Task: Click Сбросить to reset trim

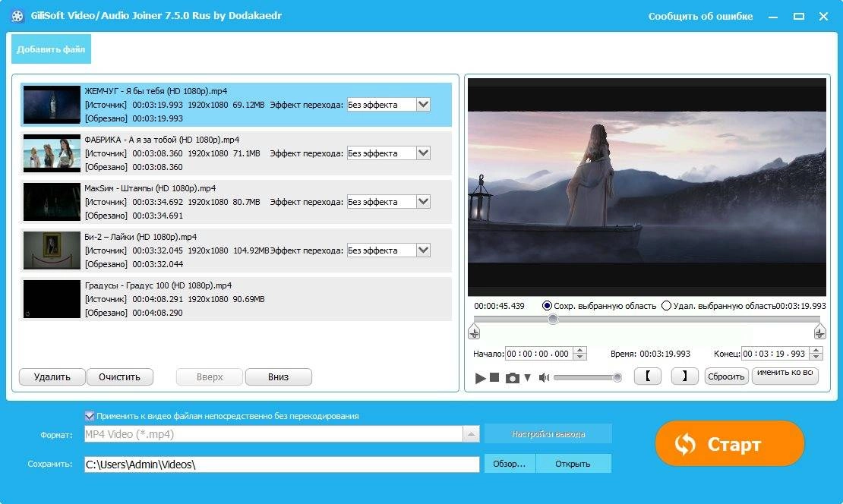Action: point(726,376)
